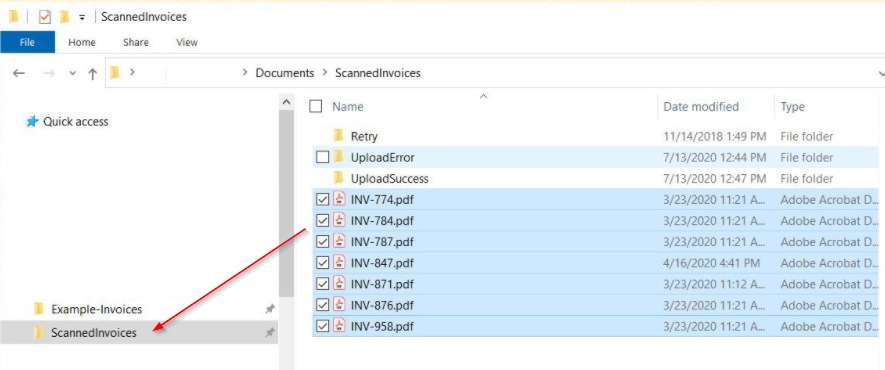Uncheck the INV-958.pdf checkbox

322,326
